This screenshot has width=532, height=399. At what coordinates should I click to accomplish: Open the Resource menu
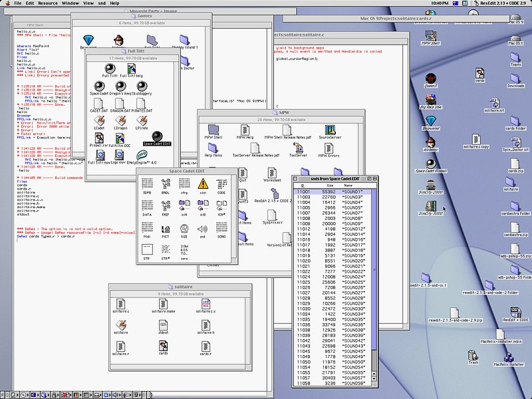(48, 3)
